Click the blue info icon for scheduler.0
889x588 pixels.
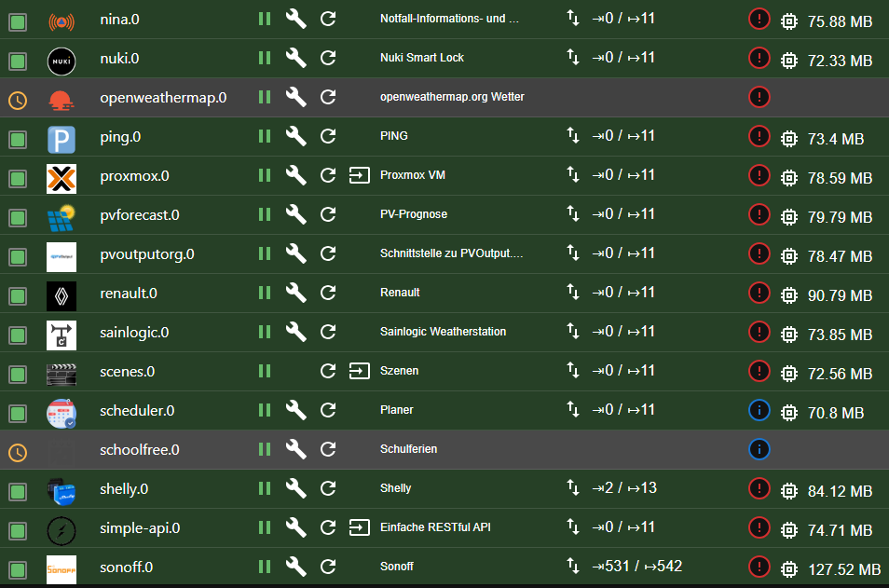pos(759,410)
